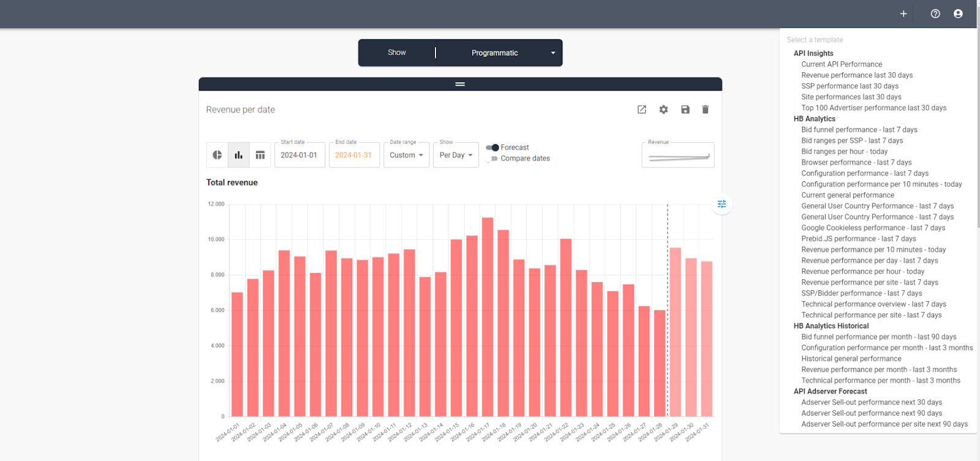Viewport: 980px width, 461px height.
Task: Choose Configuration performance per 10 minutes
Action: 881,184
